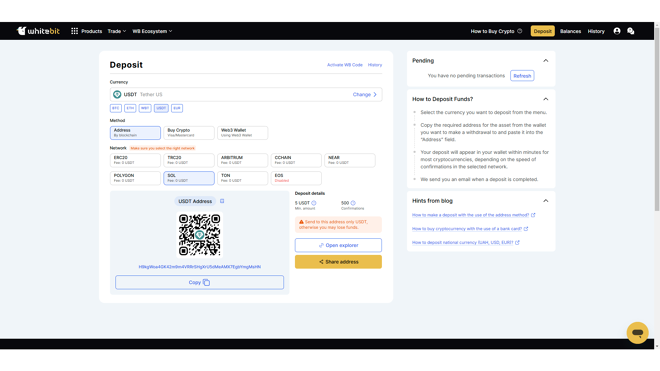
Task: Choose the TON network
Action: (242, 178)
